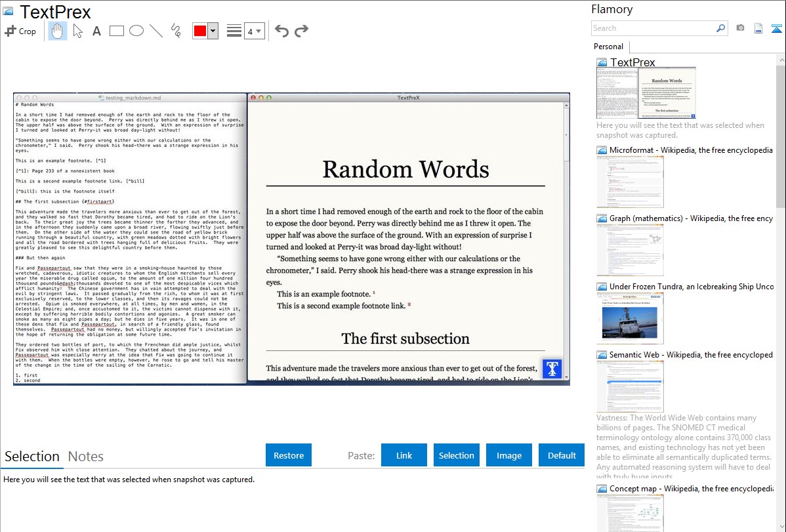786x532 pixels.
Task: Click 'Semantic Web - Wikipedia' title
Action: click(691, 354)
